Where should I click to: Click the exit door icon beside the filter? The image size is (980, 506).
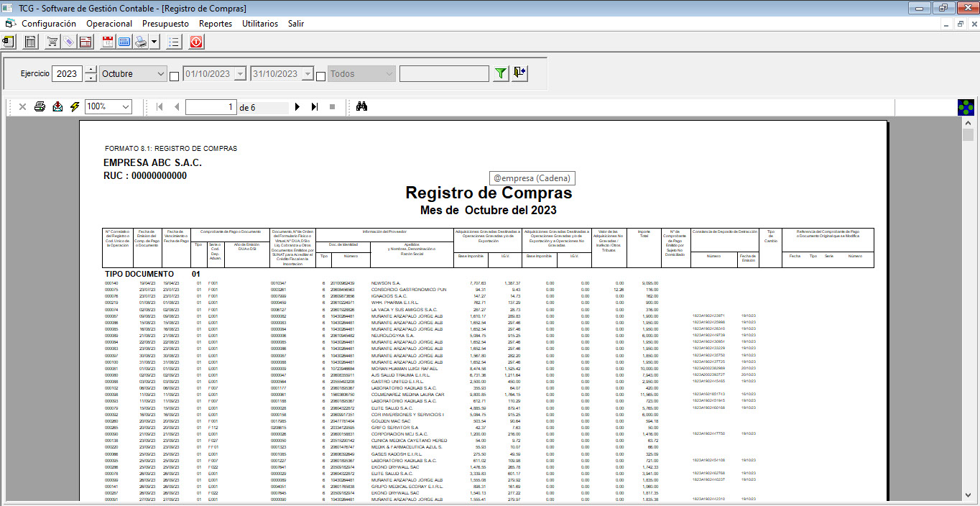[x=520, y=73]
